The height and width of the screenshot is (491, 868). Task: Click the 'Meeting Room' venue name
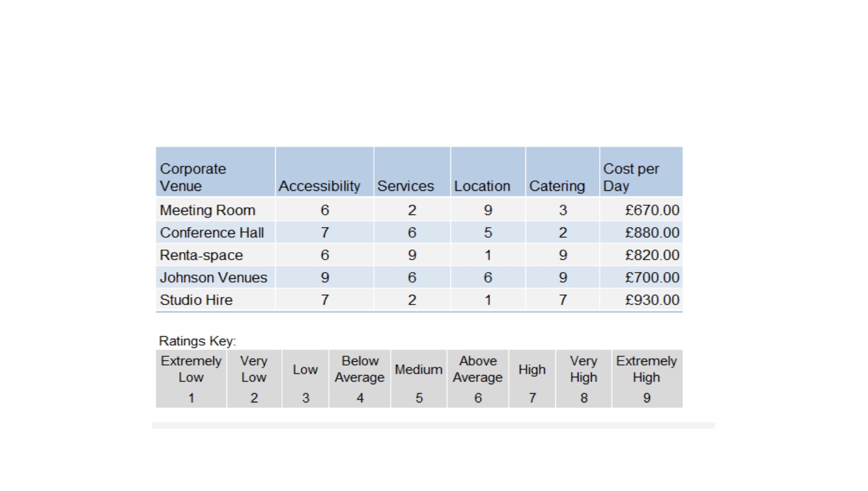(x=208, y=210)
